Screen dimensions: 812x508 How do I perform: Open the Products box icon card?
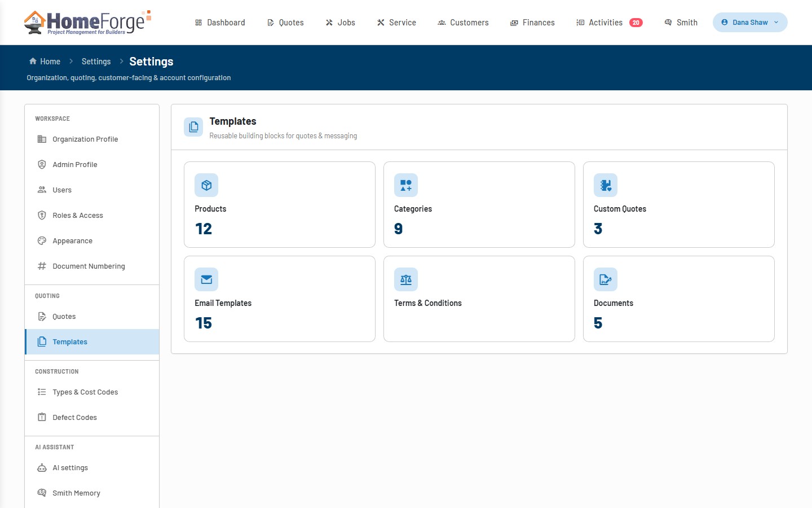pos(280,204)
